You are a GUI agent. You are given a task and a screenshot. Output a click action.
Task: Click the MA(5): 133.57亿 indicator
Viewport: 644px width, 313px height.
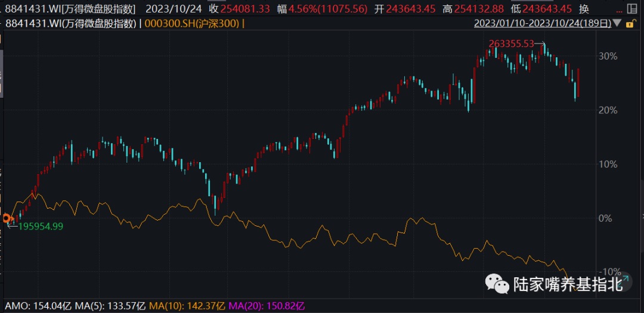(x=110, y=306)
